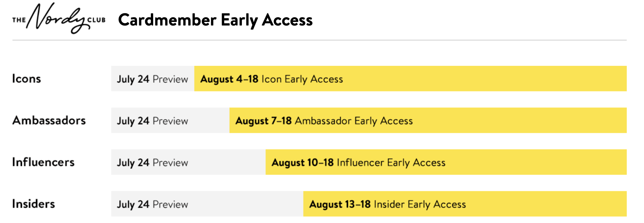Click the Insiders tier label
This screenshot has height=223, width=644.
34,204
